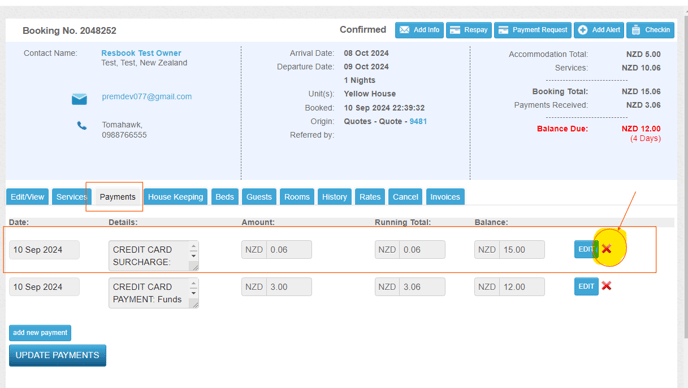The image size is (688, 388).
Task: Open Add Info from the booking header
Action: (x=419, y=30)
